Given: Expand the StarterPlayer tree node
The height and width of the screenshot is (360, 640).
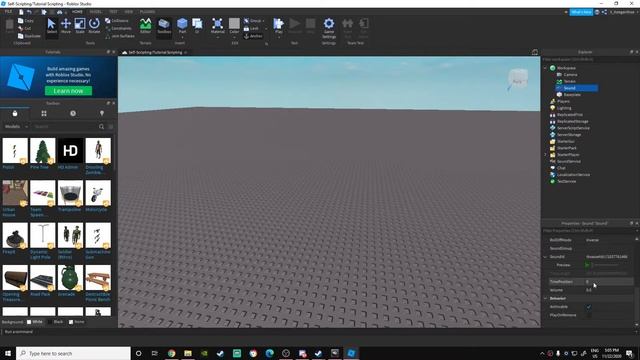Looking at the screenshot, I should click(546, 155).
